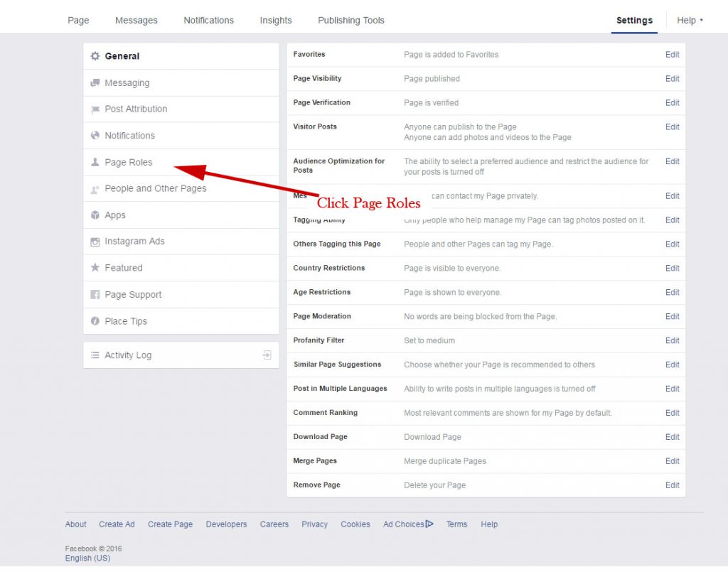Edit the Download Page setting
Image resolution: width=728 pixels, height=572 pixels.
coord(673,438)
